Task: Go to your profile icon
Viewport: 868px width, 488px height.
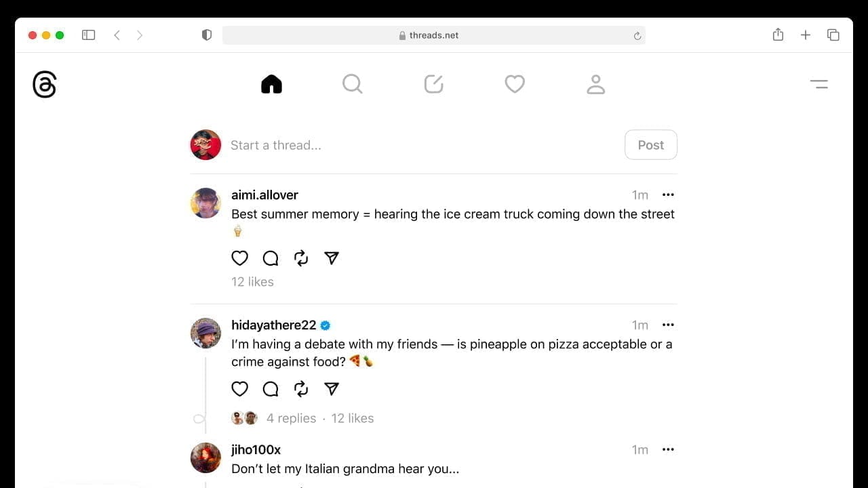Action: pyautogui.click(x=595, y=83)
